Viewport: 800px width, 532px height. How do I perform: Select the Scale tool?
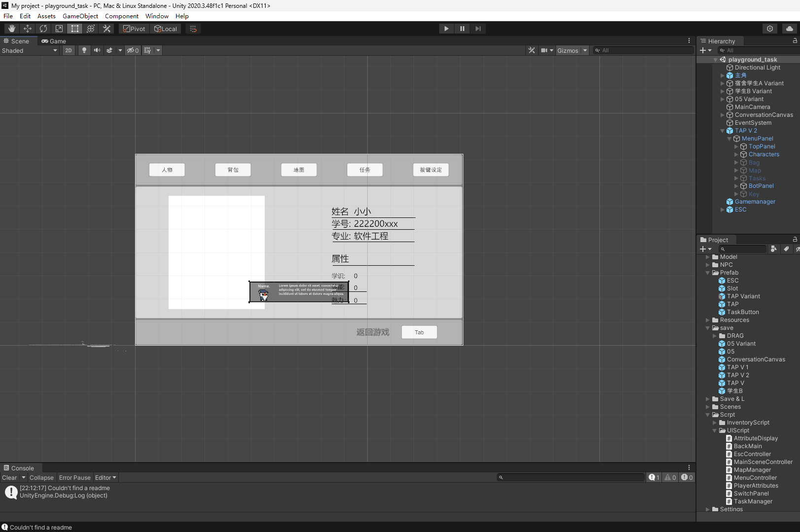(x=59, y=29)
